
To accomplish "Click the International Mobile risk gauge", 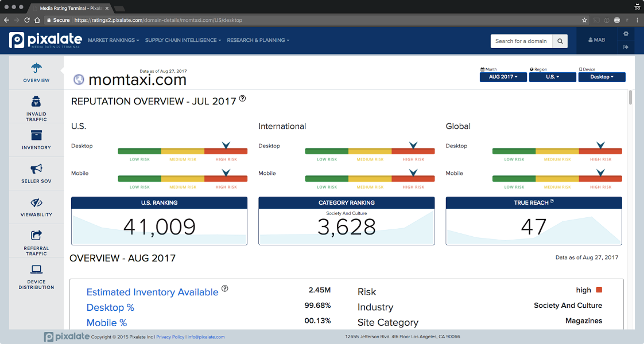I will click(x=370, y=178).
